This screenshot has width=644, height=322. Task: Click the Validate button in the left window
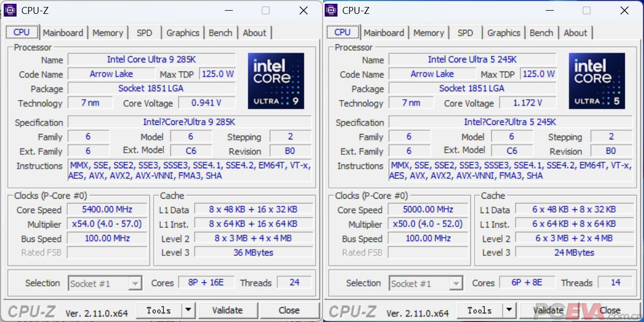point(227,310)
